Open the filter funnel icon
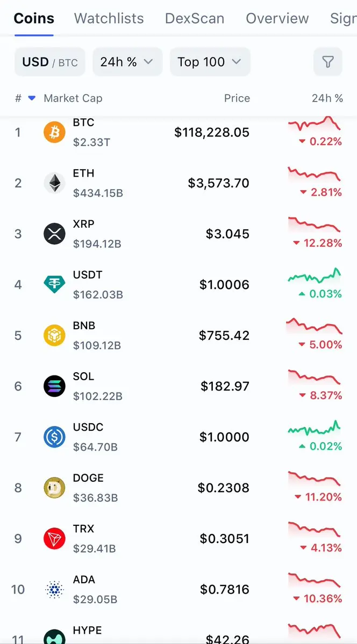Image resolution: width=357 pixels, height=644 pixels. [x=327, y=62]
